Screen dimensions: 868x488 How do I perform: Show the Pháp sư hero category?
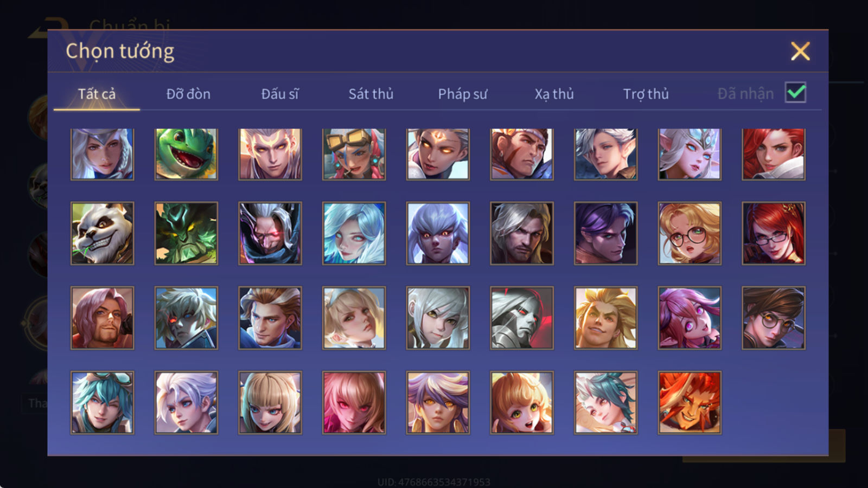[463, 94]
